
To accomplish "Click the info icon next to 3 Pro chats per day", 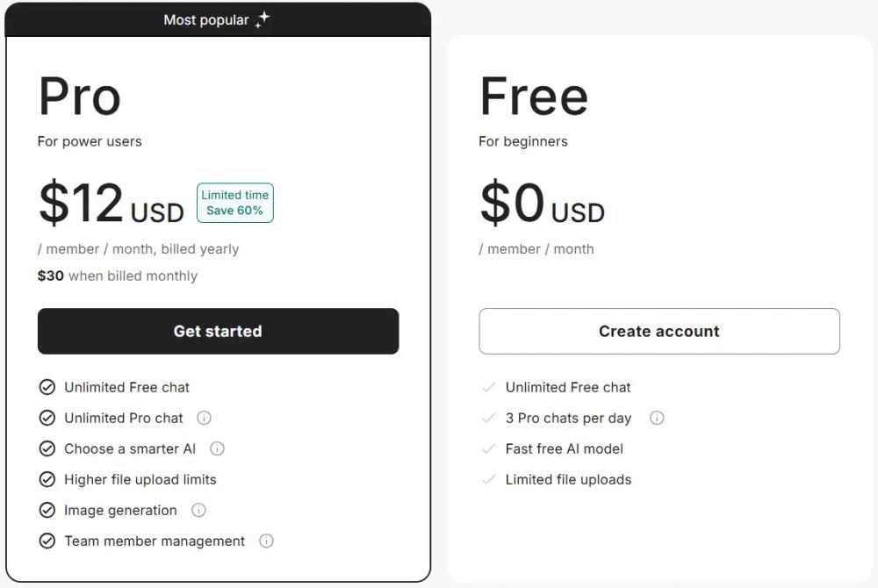I will coord(657,418).
